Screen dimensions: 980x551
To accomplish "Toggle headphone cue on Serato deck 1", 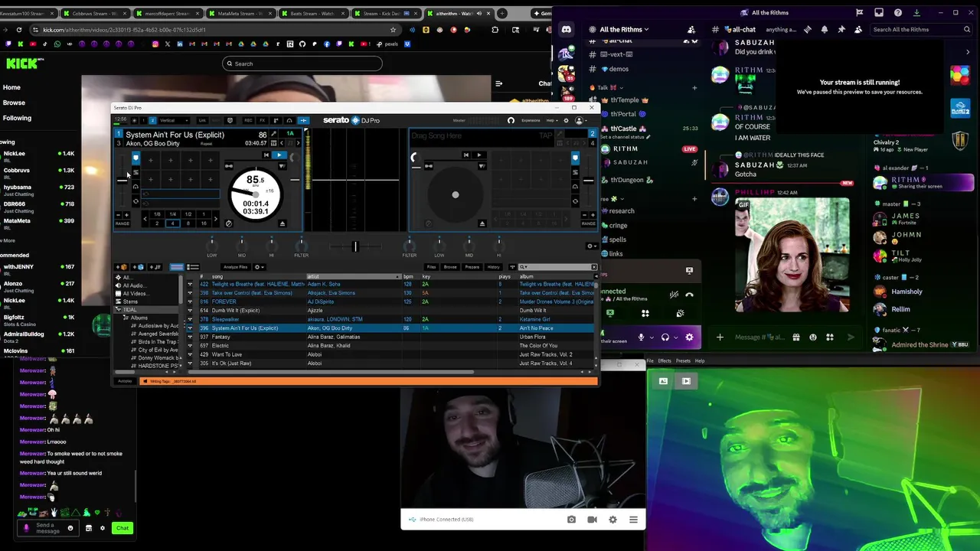I will [136, 186].
